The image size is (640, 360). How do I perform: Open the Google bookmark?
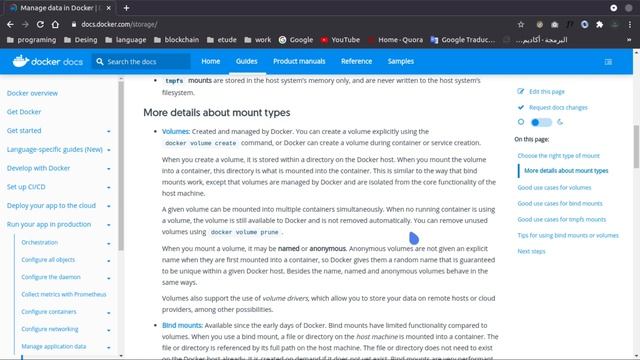(x=296, y=40)
